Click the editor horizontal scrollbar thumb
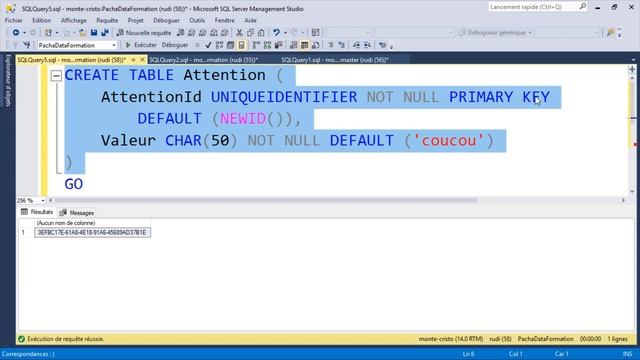 [265, 200]
